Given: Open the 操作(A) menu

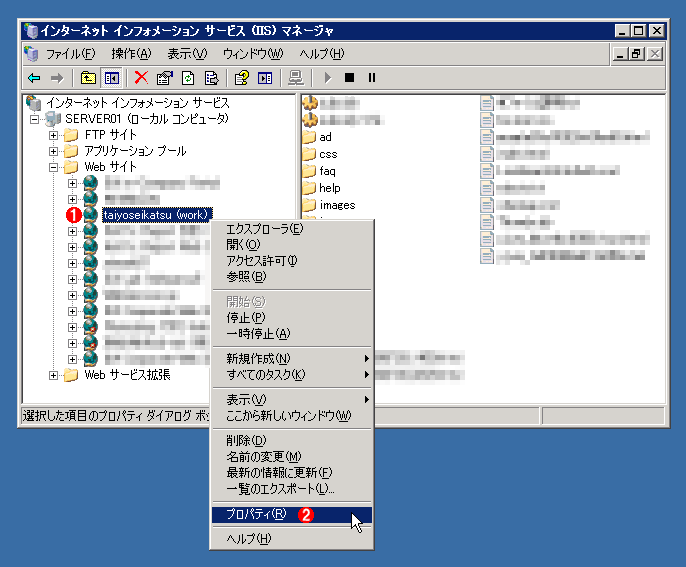Looking at the screenshot, I should [x=131, y=54].
